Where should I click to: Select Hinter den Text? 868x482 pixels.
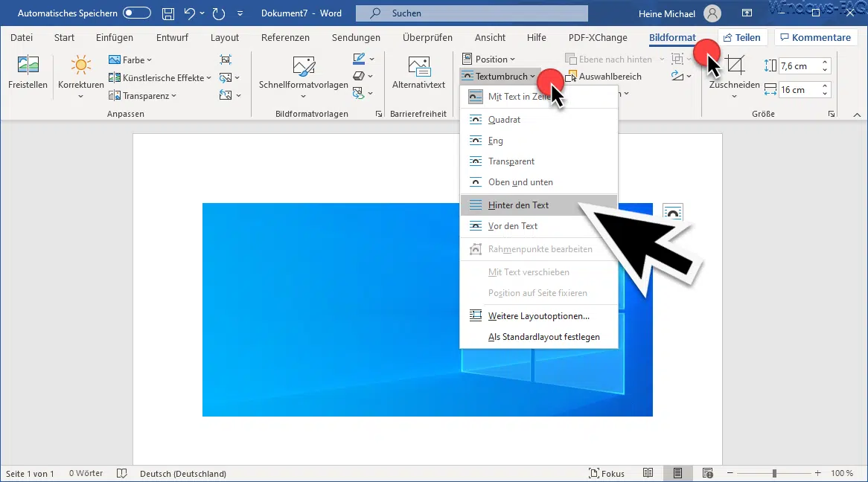pyautogui.click(x=539, y=205)
